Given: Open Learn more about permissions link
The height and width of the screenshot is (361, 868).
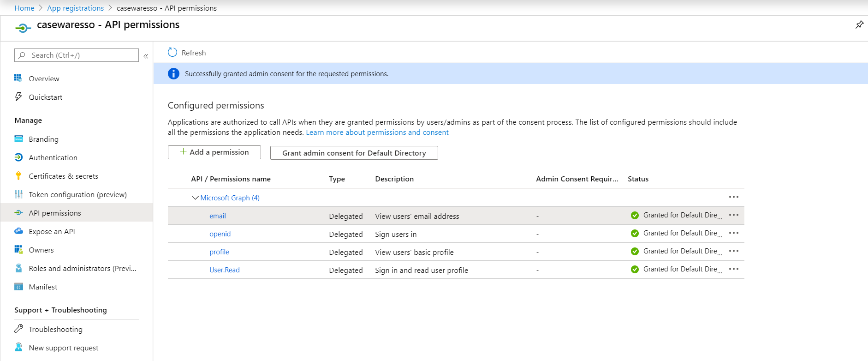Looking at the screenshot, I should (x=377, y=132).
